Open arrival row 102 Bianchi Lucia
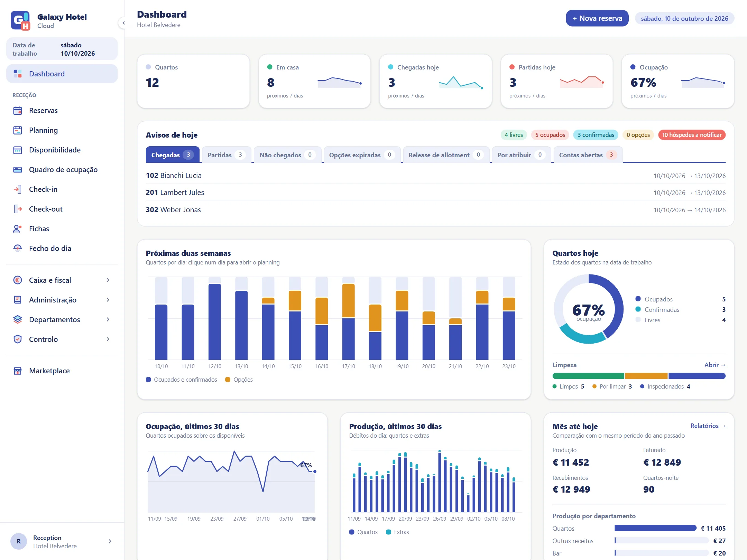747x560 pixels. 435,176
